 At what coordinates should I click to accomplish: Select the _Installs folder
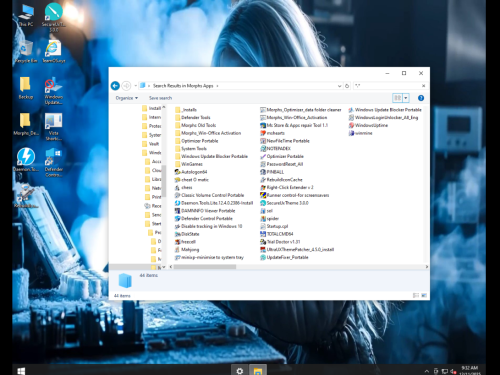coord(186,110)
